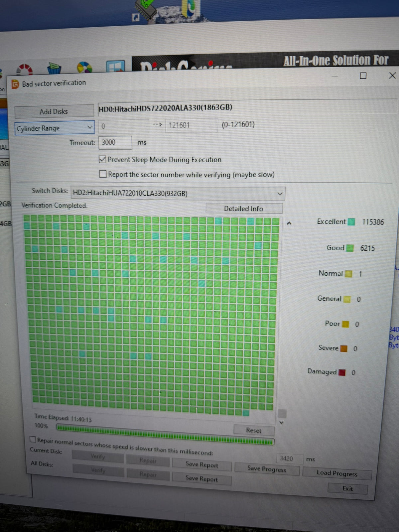399x532 pixels.
Task: Click Verify in All Disks row
Action: click(x=98, y=470)
